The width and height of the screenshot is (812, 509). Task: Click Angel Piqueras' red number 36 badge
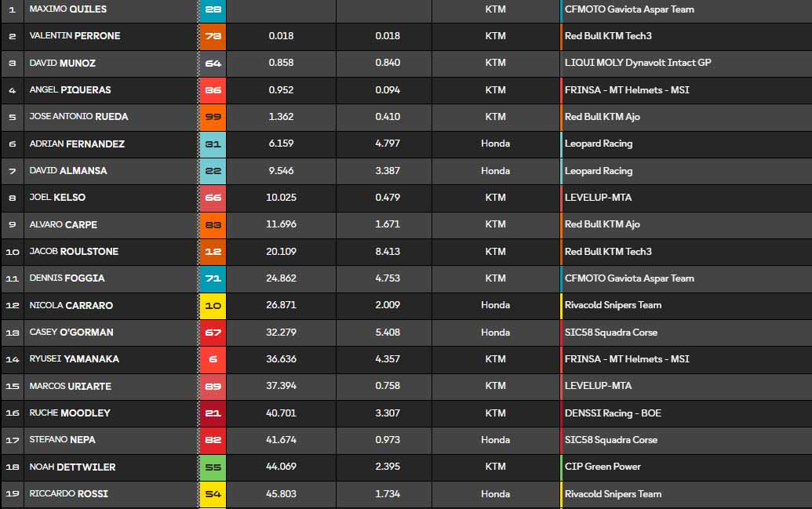click(x=212, y=90)
